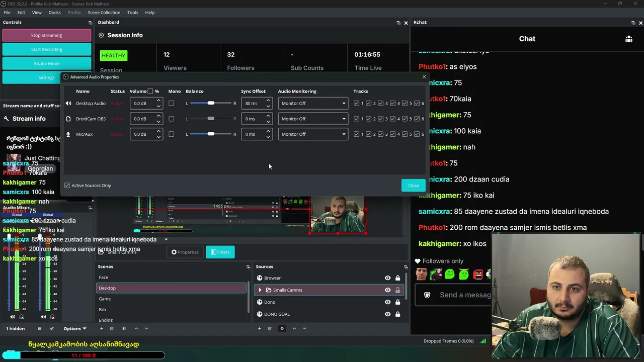Click the Send a message chat field
The width and height of the screenshot is (644, 362).
click(453, 295)
